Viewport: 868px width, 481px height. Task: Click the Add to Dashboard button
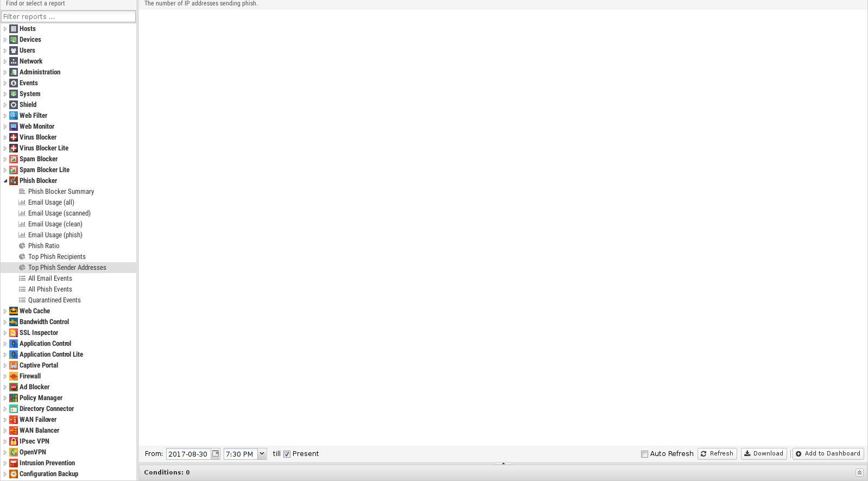[x=828, y=454]
